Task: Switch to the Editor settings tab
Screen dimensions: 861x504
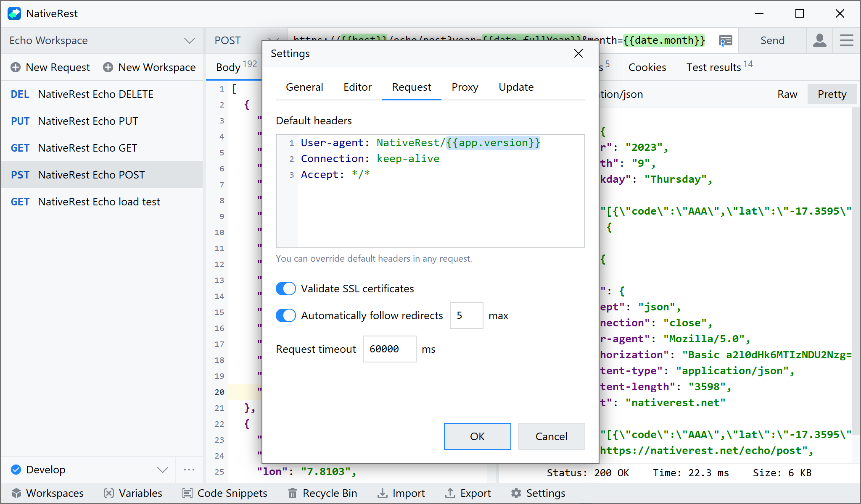Action: point(357,87)
